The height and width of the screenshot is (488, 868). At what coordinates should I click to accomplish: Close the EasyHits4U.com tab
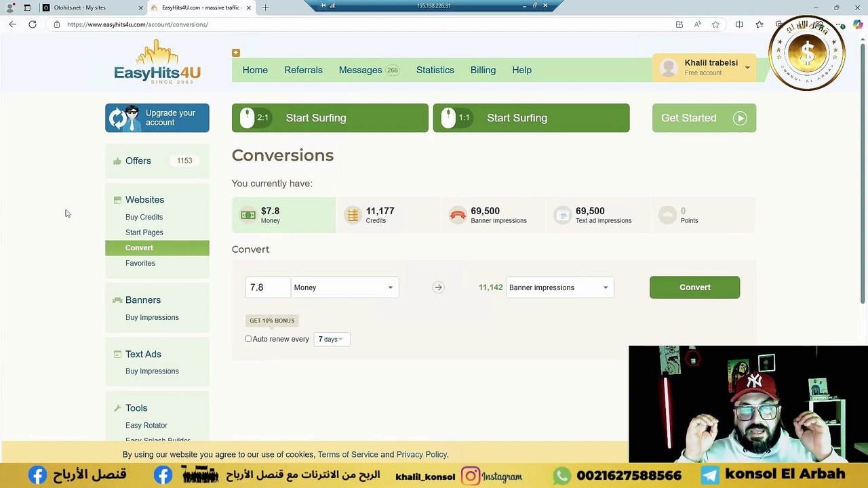pyautogui.click(x=249, y=7)
